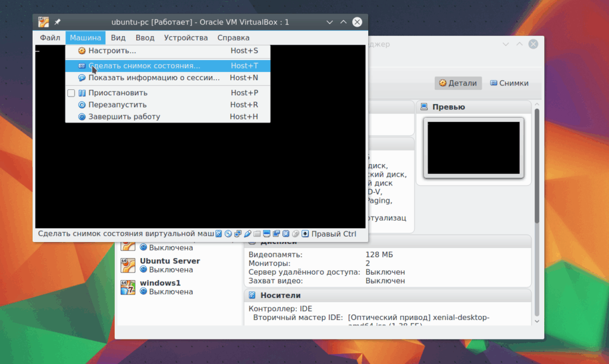The width and height of the screenshot is (609, 364).
Task: Open the Устройства menu
Action: [x=186, y=37]
